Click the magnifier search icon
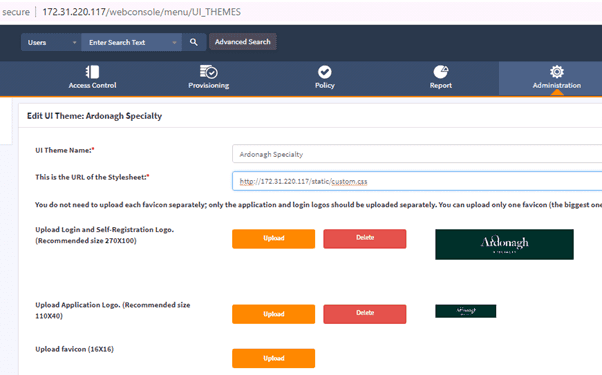 click(194, 42)
